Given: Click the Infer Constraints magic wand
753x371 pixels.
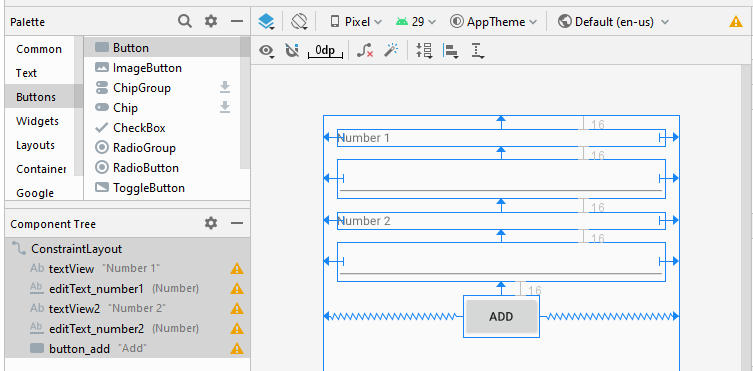Looking at the screenshot, I should pyautogui.click(x=391, y=50).
